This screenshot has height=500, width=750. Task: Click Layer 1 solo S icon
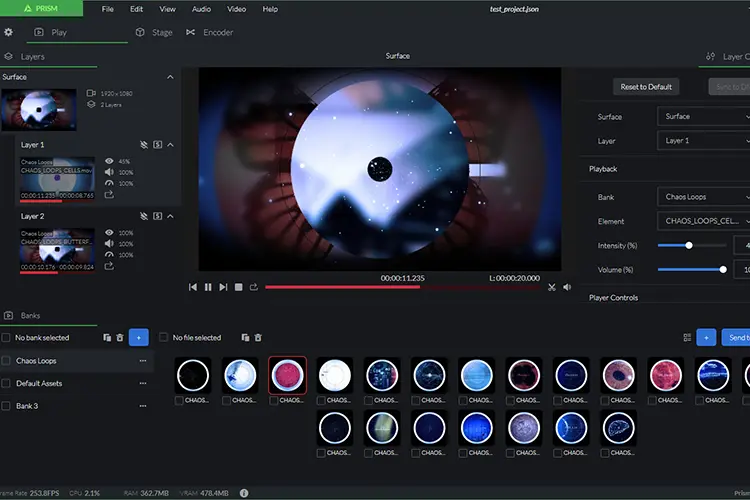tap(157, 144)
